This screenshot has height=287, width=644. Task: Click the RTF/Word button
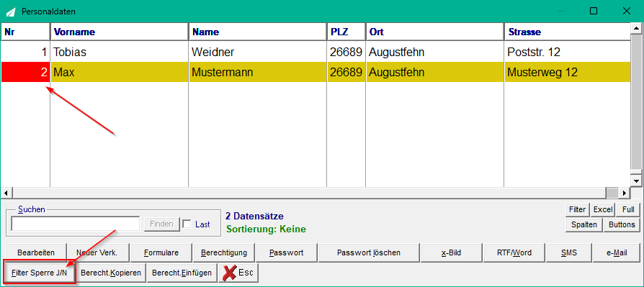click(514, 252)
